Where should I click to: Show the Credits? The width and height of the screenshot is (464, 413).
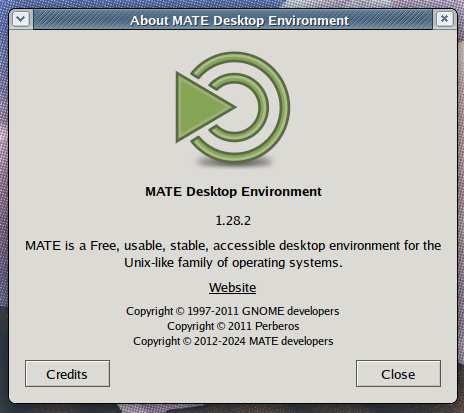click(67, 374)
